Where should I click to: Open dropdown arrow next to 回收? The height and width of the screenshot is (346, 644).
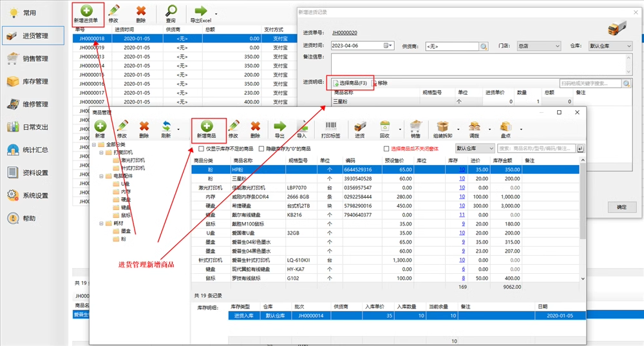(x=400, y=130)
